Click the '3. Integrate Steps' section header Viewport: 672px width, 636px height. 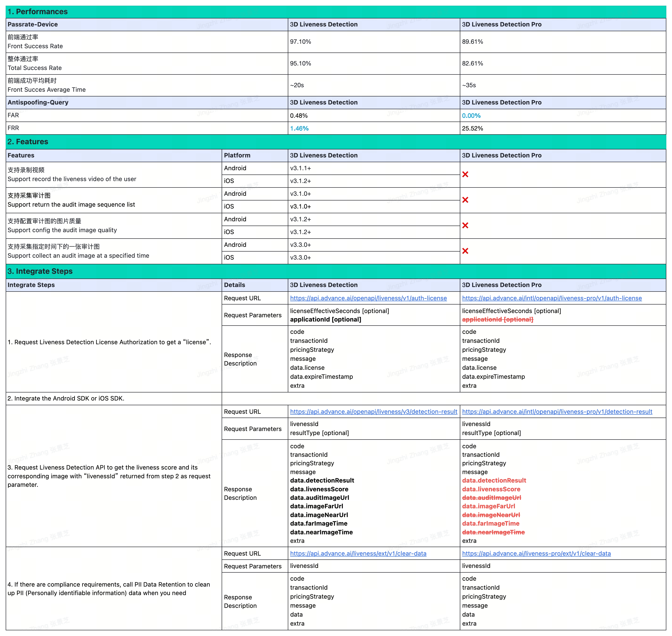coord(40,271)
